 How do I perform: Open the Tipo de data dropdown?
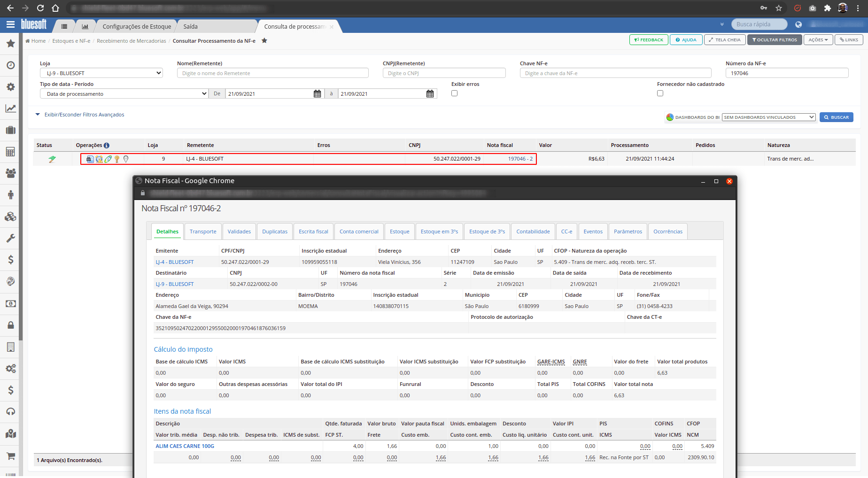pyautogui.click(x=124, y=94)
